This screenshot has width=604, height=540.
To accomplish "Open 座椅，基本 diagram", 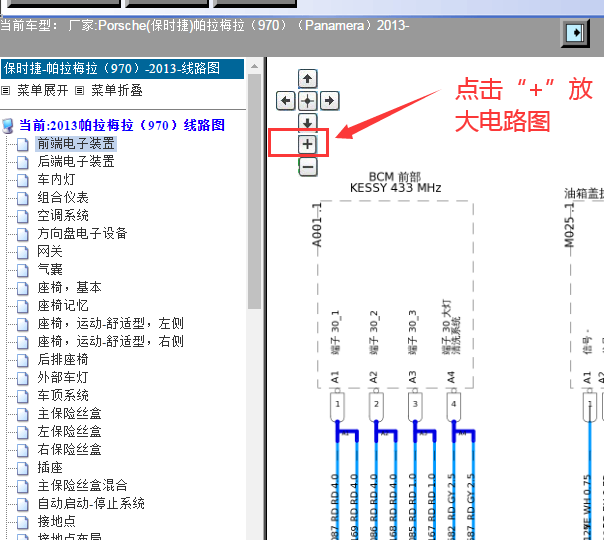I will coord(69,288).
